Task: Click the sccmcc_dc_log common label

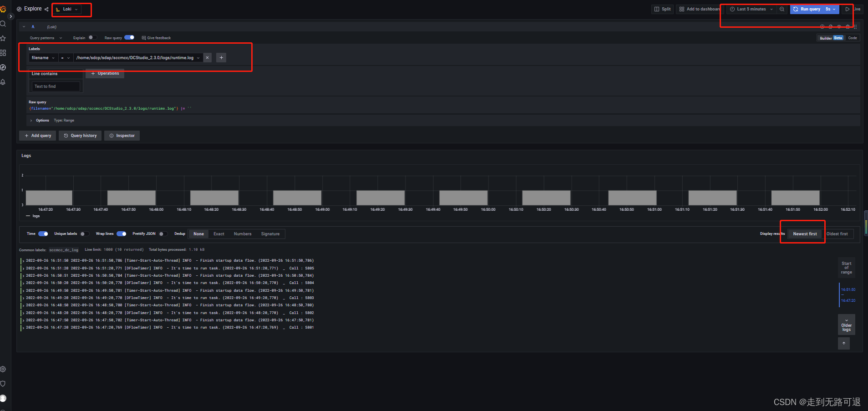Action: (64, 250)
